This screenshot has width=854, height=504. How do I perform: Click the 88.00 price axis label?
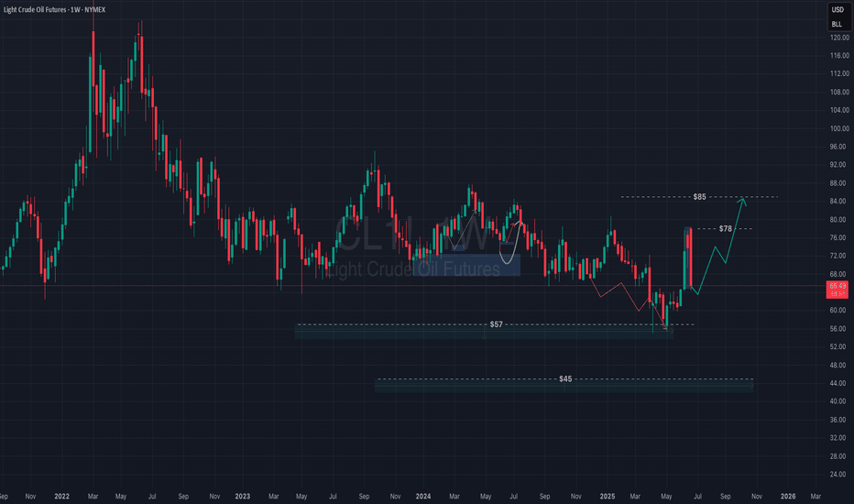click(839, 183)
